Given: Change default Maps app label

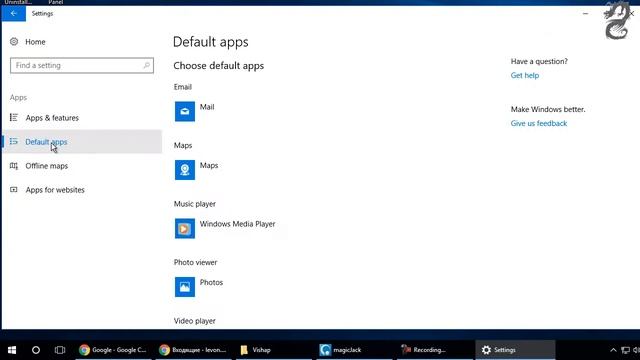Looking at the screenshot, I should 209,165.
